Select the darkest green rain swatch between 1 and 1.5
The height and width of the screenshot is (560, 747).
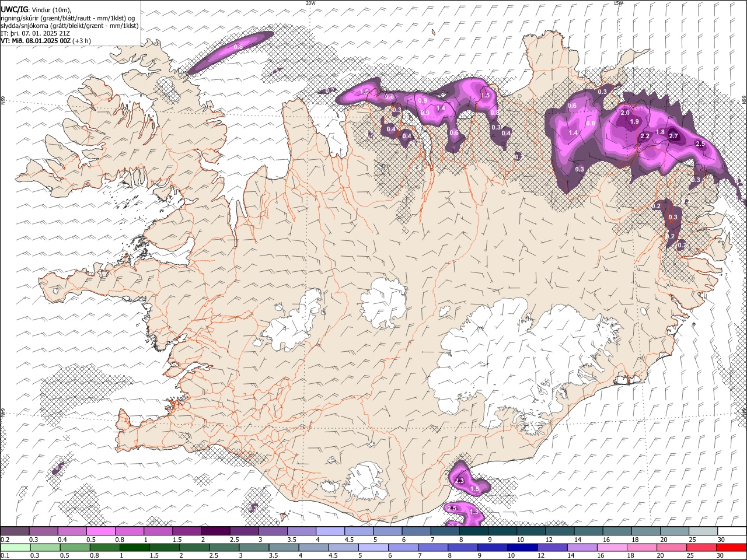134,547
